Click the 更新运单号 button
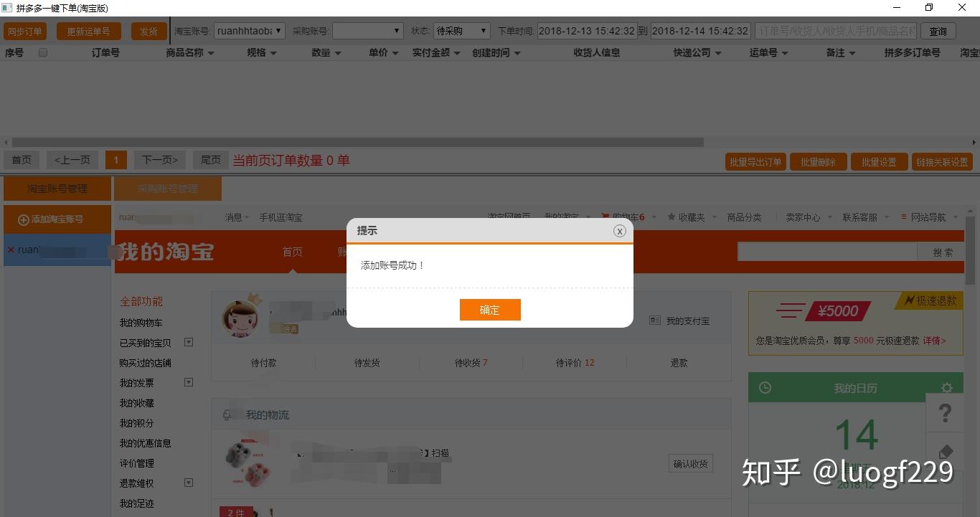 [88, 32]
